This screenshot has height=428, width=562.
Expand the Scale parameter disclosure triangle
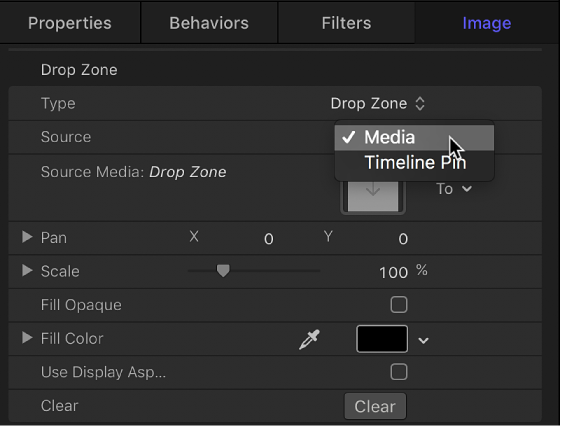(27, 271)
